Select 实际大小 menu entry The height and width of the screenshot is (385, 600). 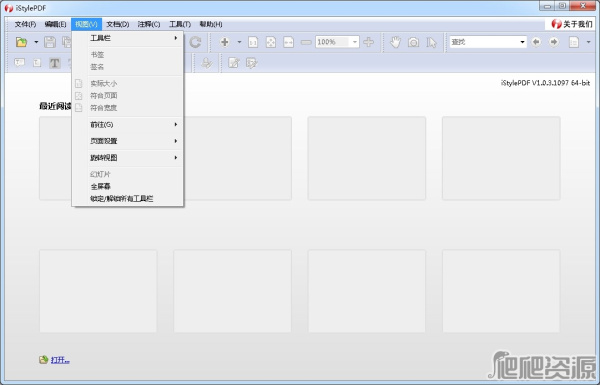[128, 83]
